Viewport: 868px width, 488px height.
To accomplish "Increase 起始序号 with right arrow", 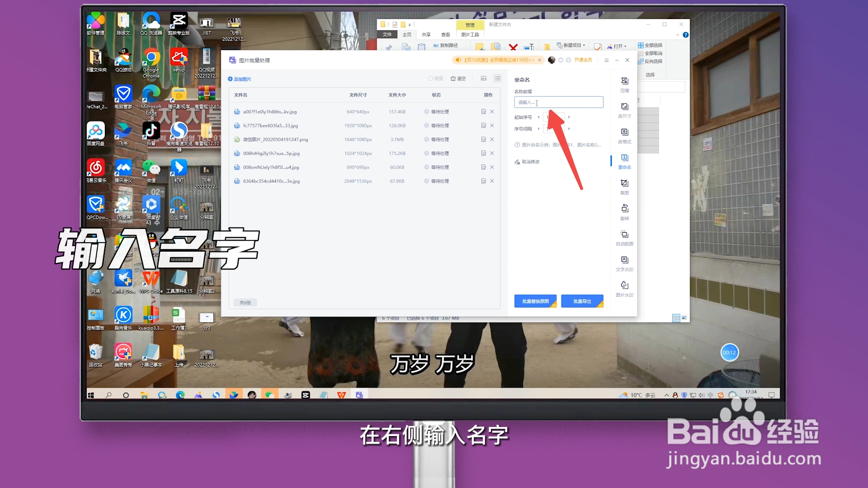I will (x=569, y=117).
